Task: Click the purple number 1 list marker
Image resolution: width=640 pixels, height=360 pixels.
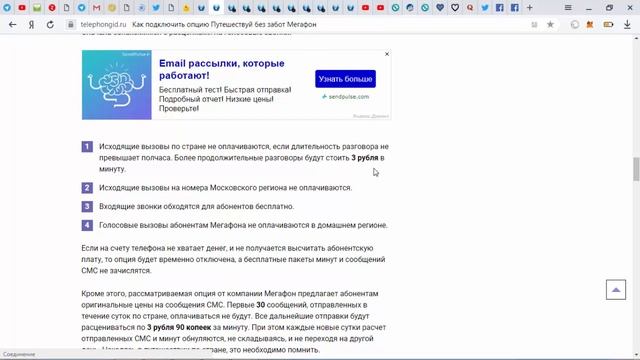Action: click(x=87, y=147)
